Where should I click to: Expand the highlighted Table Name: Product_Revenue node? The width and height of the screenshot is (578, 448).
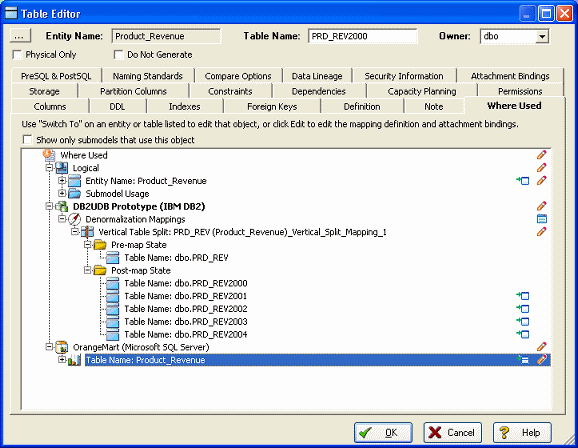(62, 360)
